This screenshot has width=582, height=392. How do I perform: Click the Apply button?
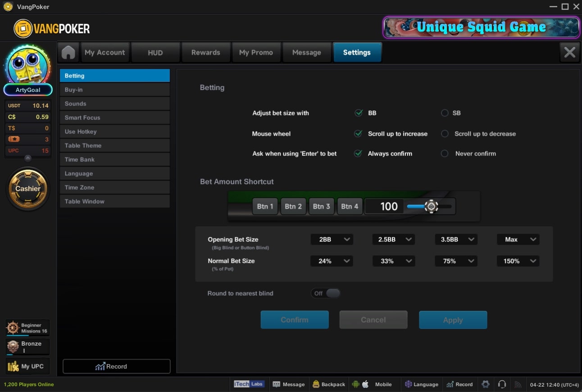point(453,320)
